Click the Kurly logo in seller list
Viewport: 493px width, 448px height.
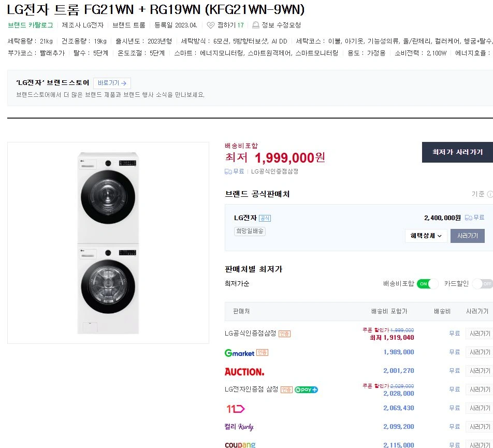(x=239, y=427)
